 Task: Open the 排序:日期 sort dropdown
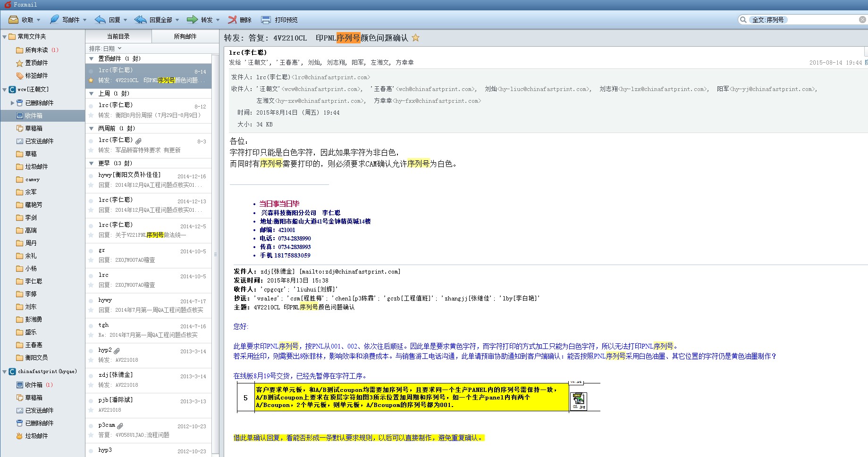click(x=105, y=49)
